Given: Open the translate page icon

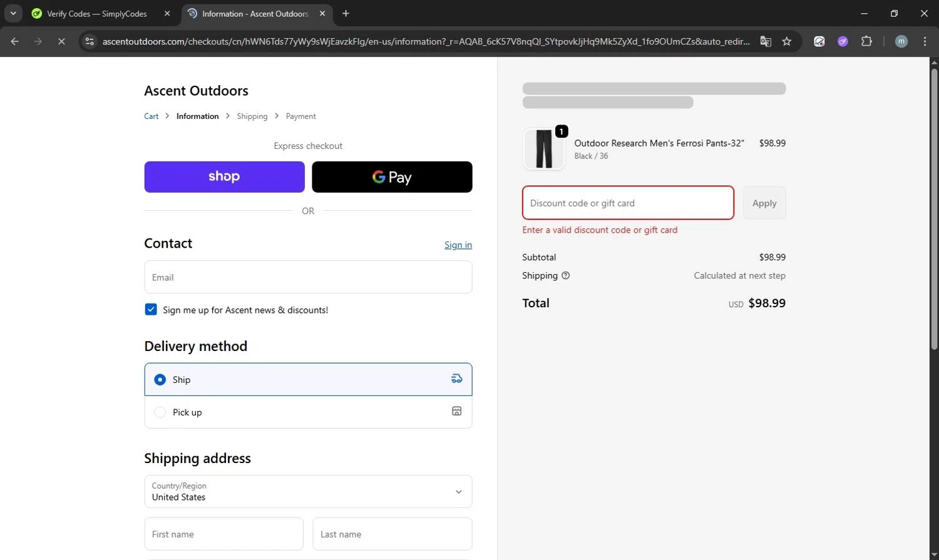Looking at the screenshot, I should [x=766, y=41].
